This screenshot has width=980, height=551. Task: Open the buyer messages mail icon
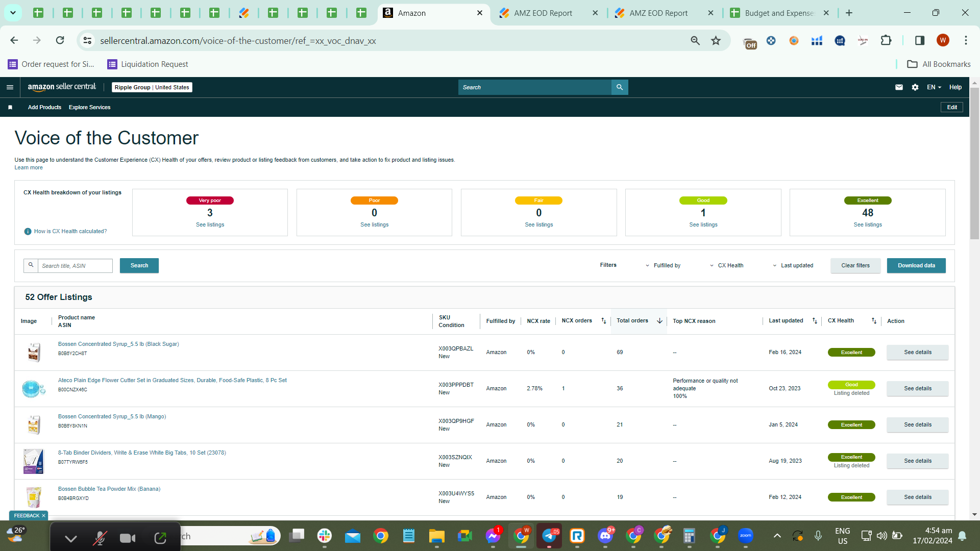(899, 87)
